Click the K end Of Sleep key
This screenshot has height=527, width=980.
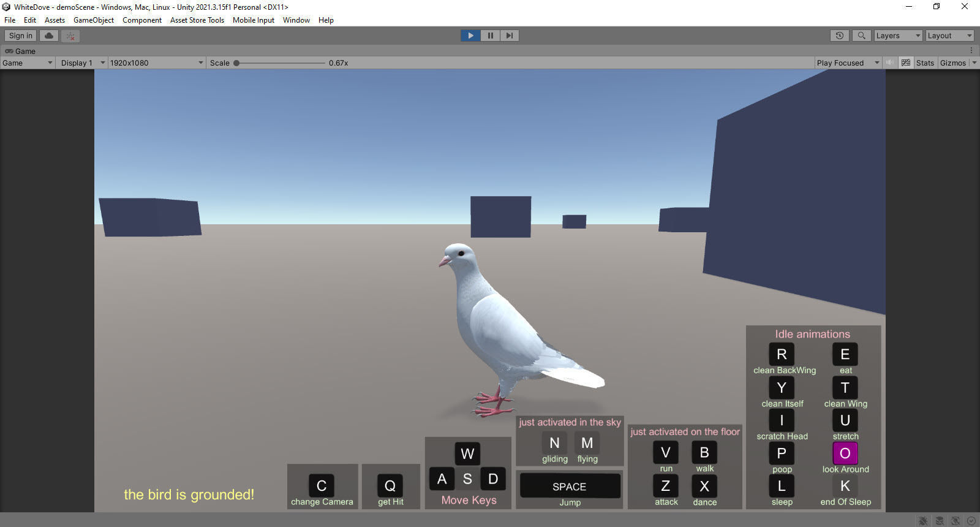pyautogui.click(x=845, y=486)
